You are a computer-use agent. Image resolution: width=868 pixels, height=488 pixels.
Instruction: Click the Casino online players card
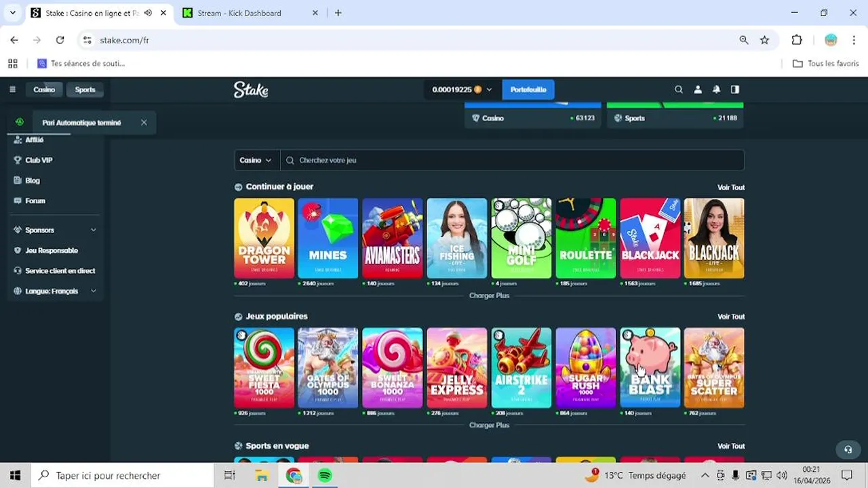(533, 115)
